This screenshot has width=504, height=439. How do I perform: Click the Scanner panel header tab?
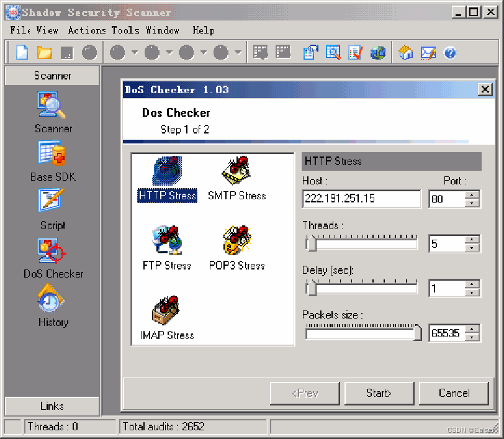click(x=52, y=76)
